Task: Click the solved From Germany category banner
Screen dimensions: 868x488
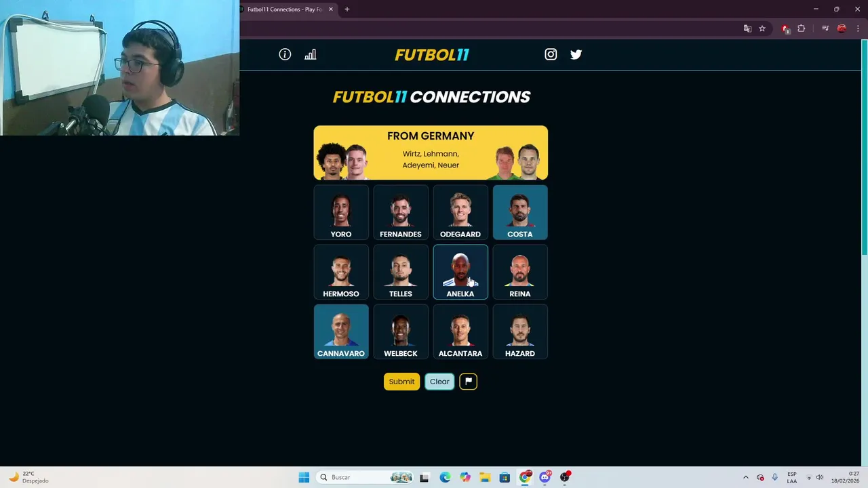Action: coord(431,152)
